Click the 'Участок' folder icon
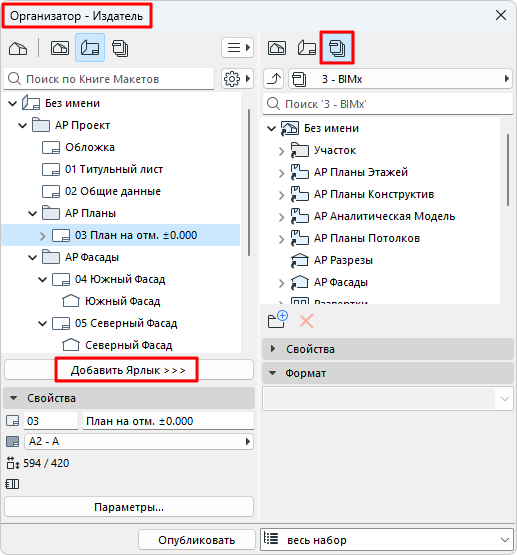Screen dimensions: 517x555 (299, 150)
